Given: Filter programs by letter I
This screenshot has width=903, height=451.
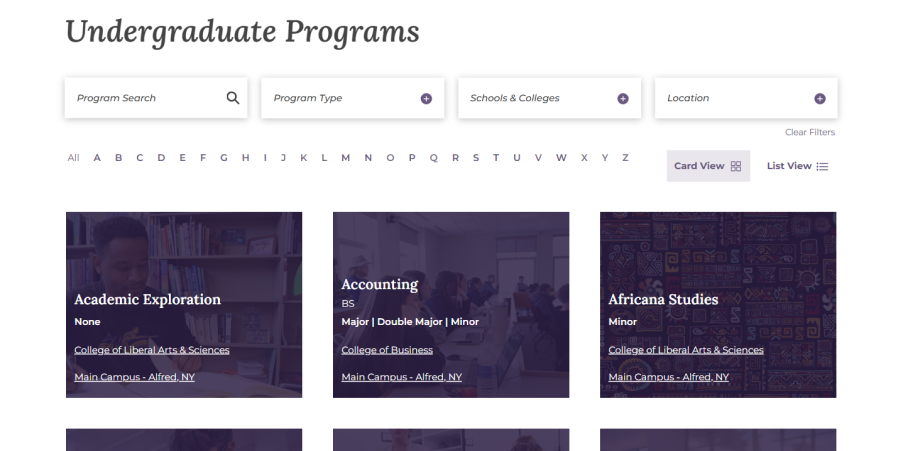Looking at the screenshot, I should (x=265, y=158).
